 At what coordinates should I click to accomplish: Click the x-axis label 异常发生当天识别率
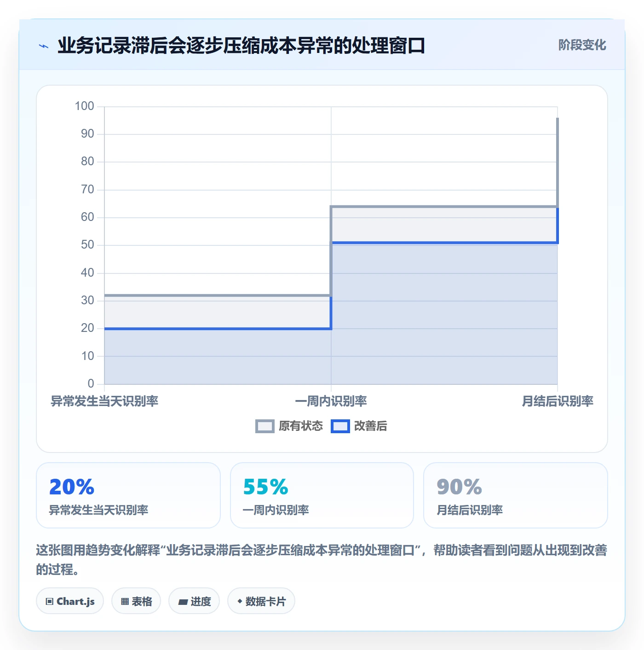104,401
